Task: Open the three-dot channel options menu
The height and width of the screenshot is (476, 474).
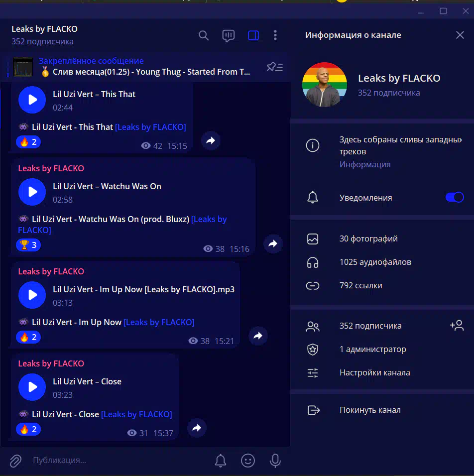Action: point(275,35)
